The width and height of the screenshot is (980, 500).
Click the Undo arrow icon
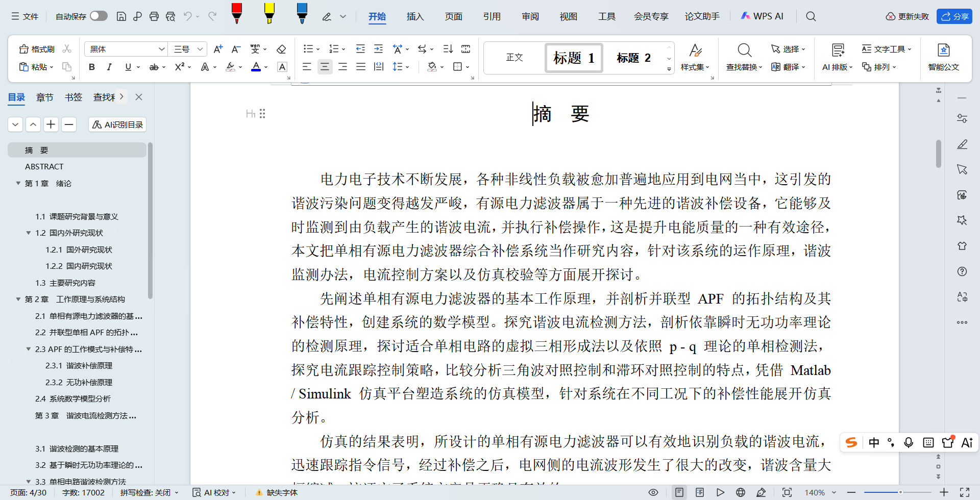point(188,16)
